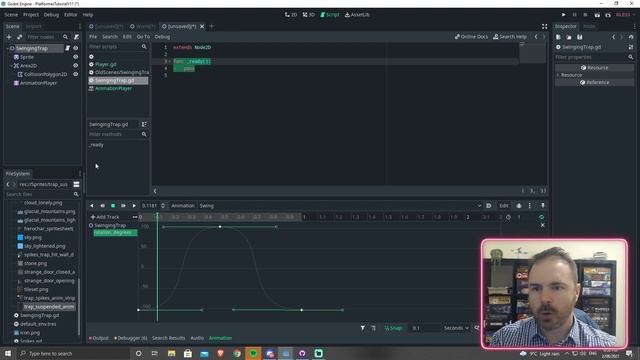
Task: Go to previous object in Inspector history
Action: coord(613,37)
